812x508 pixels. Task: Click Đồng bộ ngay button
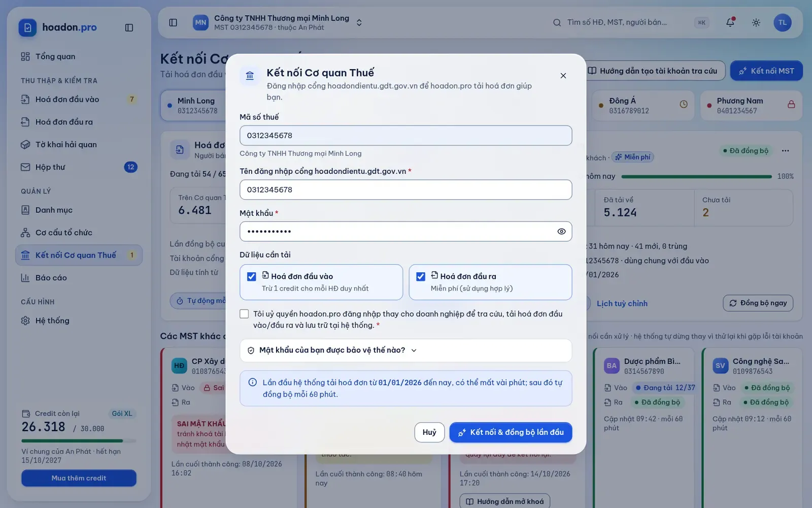[x=758, y=303]
